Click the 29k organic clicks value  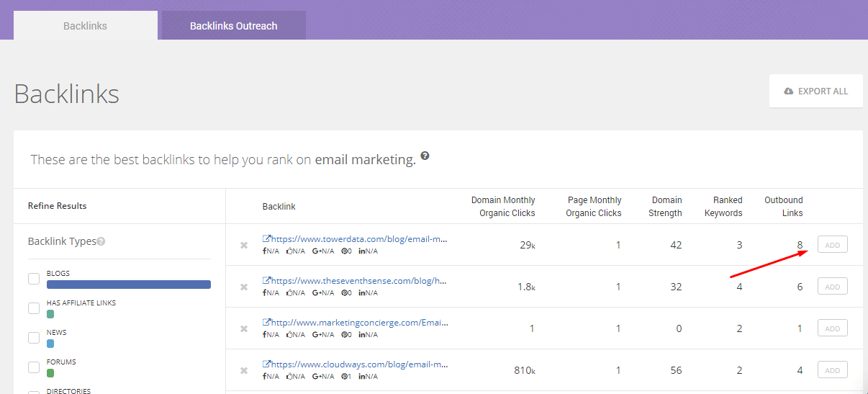click(x=528, y=246)
